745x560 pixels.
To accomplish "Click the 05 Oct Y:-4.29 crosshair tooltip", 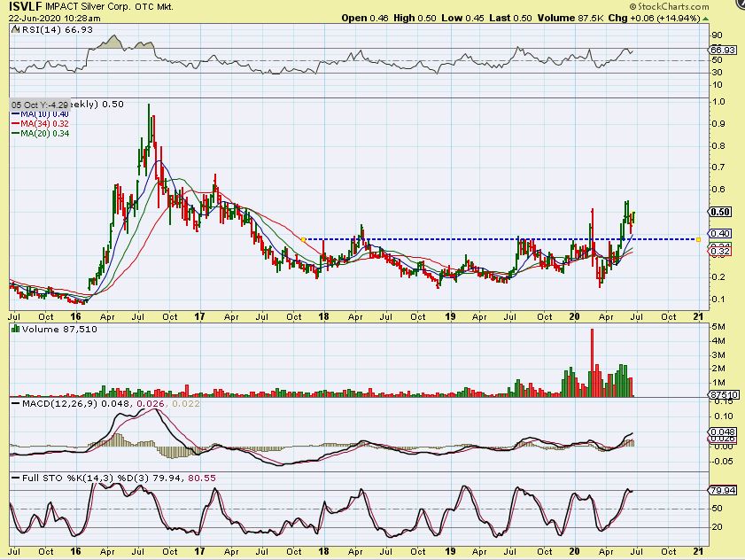I will coord(41,105).
